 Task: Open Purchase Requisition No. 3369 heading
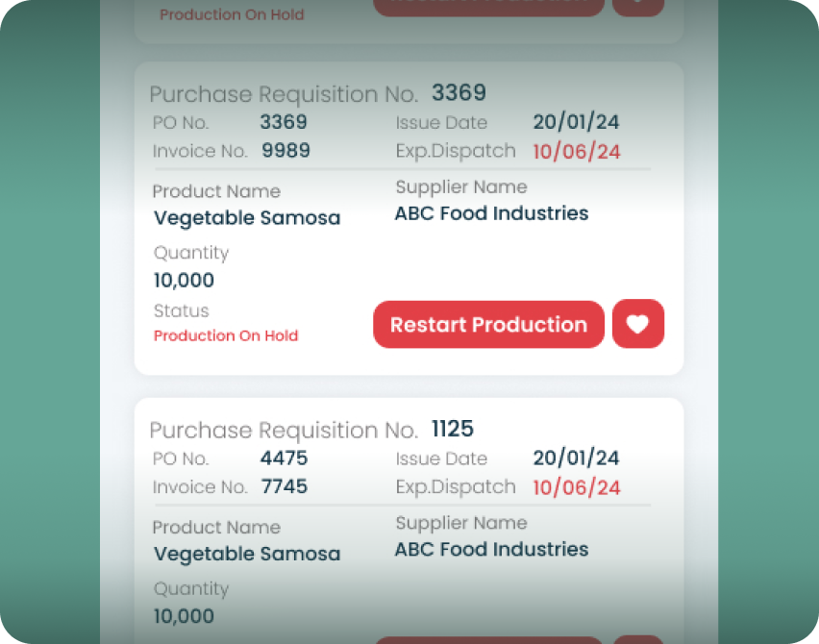(317, 93)
